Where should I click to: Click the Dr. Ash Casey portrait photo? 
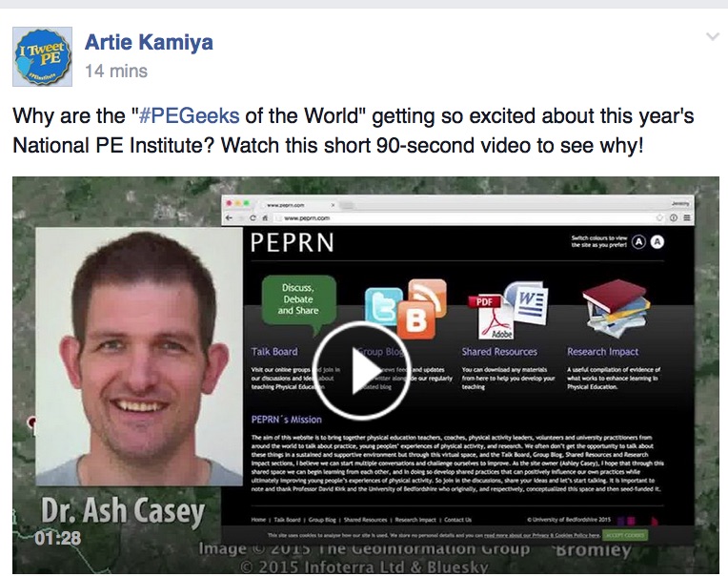click(x=139, y=357)
